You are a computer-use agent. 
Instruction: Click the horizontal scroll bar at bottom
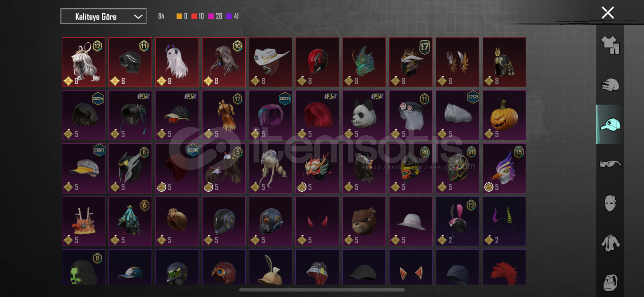[322, 290]
